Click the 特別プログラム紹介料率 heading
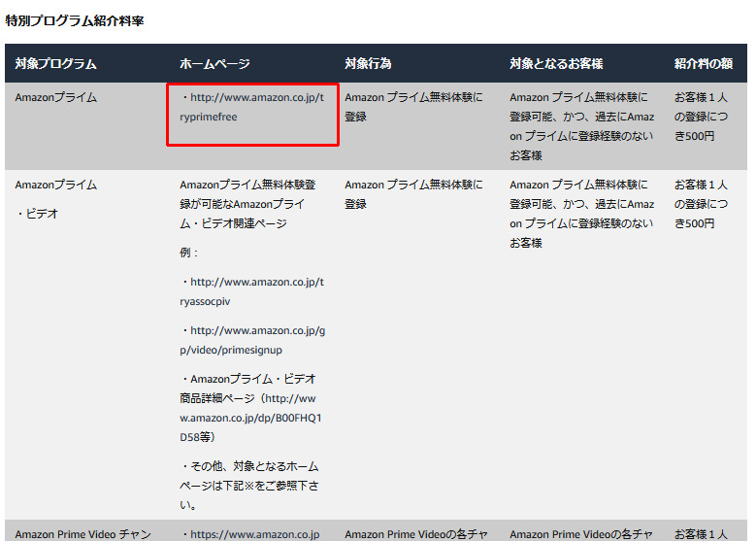 click(x=75, y=20)
